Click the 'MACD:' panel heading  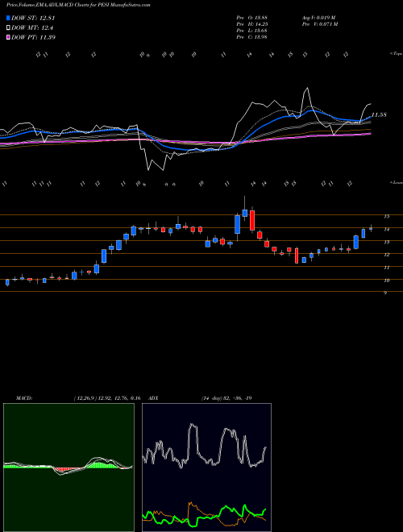click(x=24, y=398)
